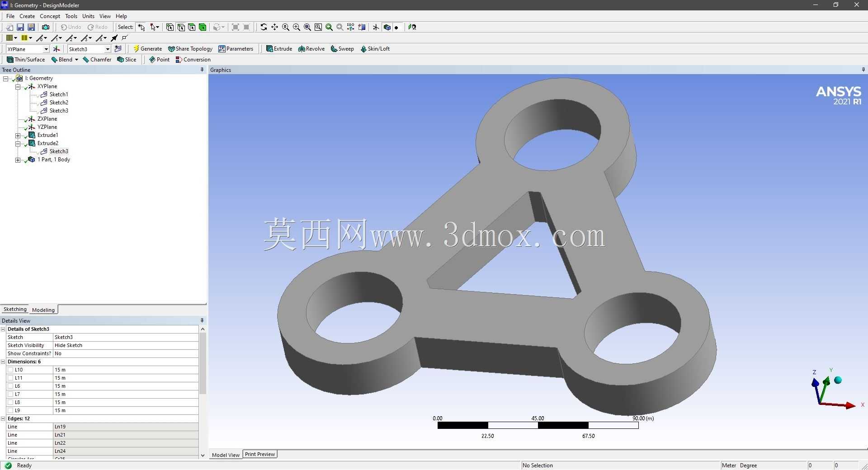The image size is (868, 470).
Task: Click the green Previous View magnifier
Action: pyautogui.click(x=329, y=27)
